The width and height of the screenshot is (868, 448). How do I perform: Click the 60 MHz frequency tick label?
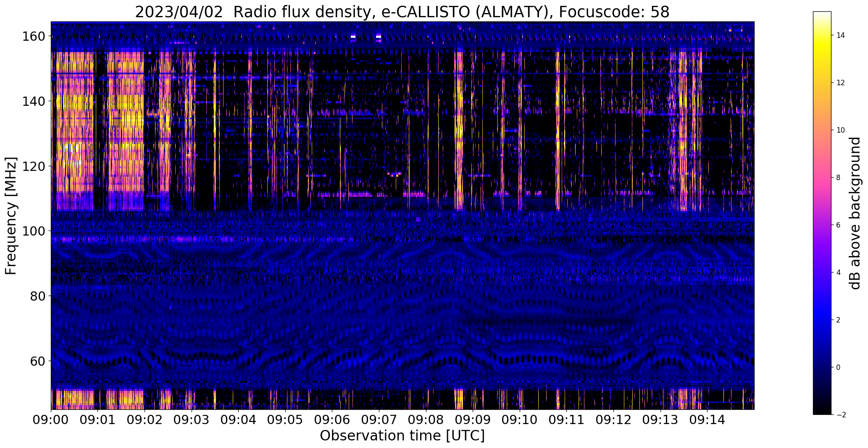[37, 361]
